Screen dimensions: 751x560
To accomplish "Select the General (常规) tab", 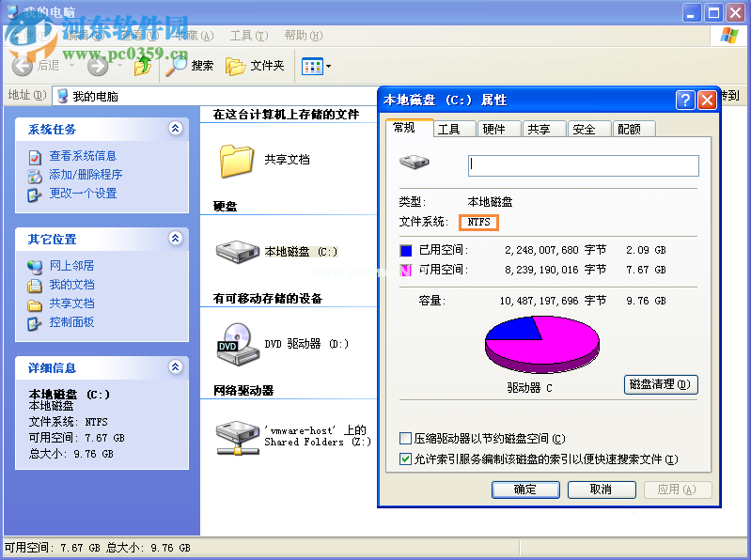I will tap(410, 128).
